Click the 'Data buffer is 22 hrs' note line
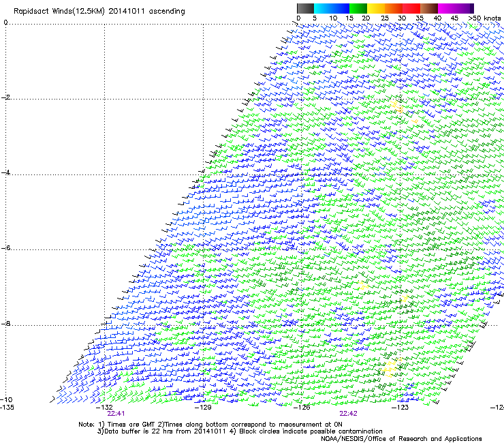504x443 pixels. [x=240, y=431]
